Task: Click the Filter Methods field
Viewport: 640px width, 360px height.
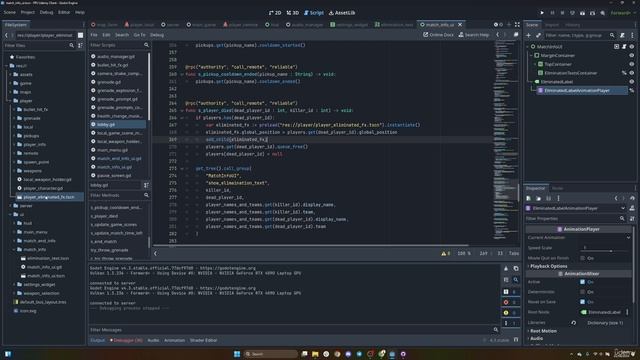Action: [119, 196]
